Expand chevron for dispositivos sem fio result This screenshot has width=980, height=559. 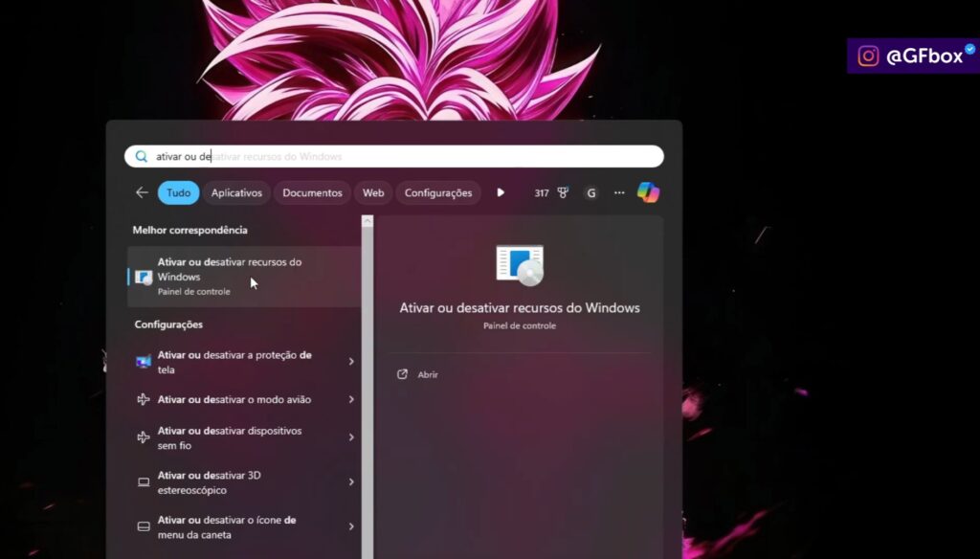[x=351, y=437]
